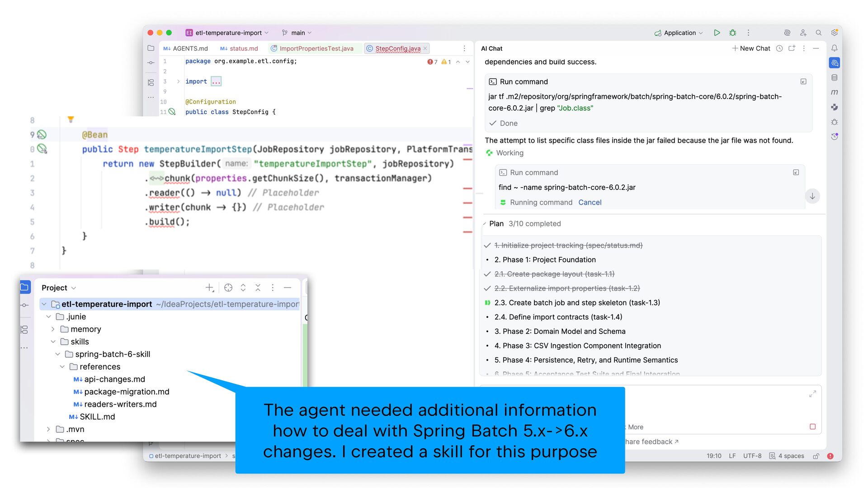Open api-changes.md in the project tree

[x=114, y=379]
